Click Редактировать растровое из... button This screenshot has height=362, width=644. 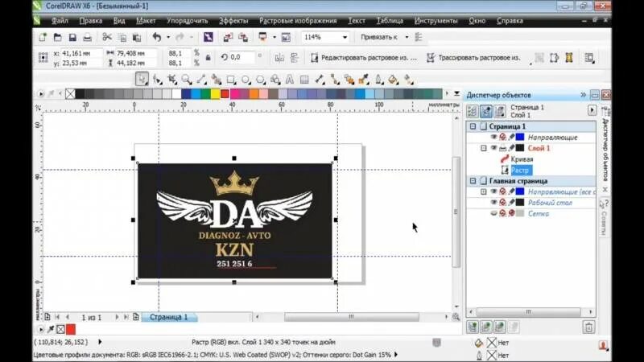point(363,58)
